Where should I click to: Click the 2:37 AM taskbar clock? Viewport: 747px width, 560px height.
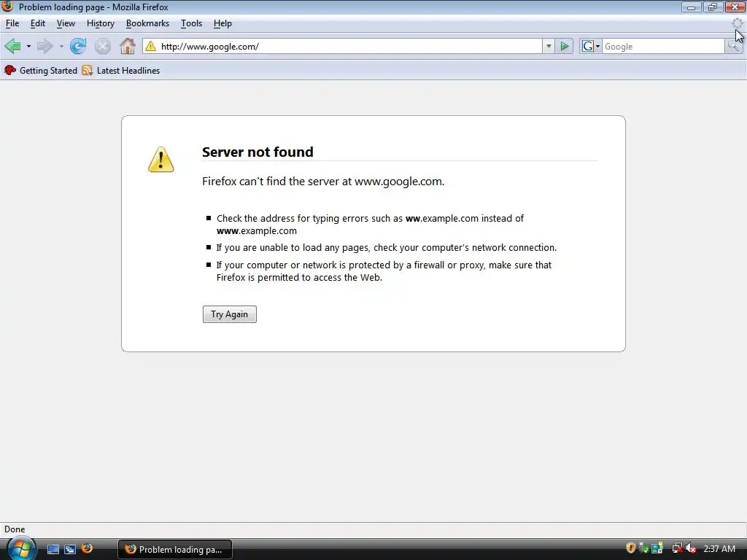(719, 549)
